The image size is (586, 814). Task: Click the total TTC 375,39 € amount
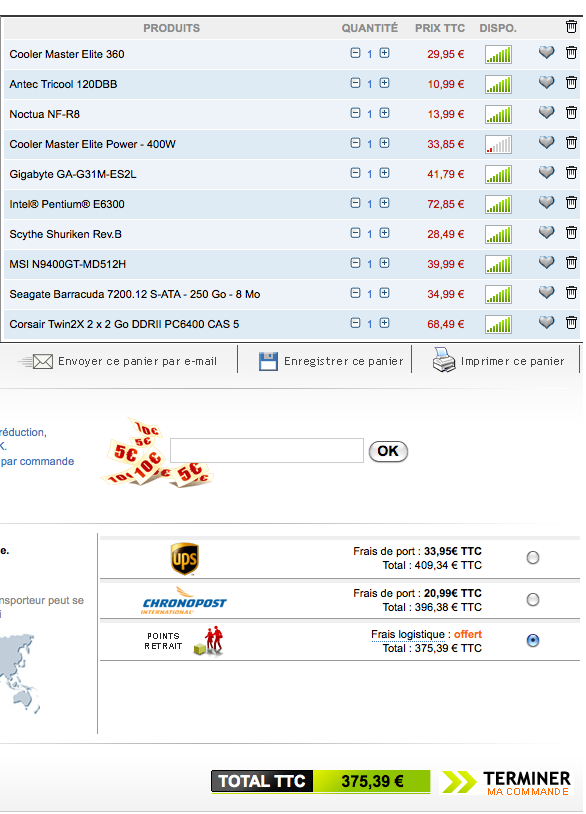(x=372, y=781)
